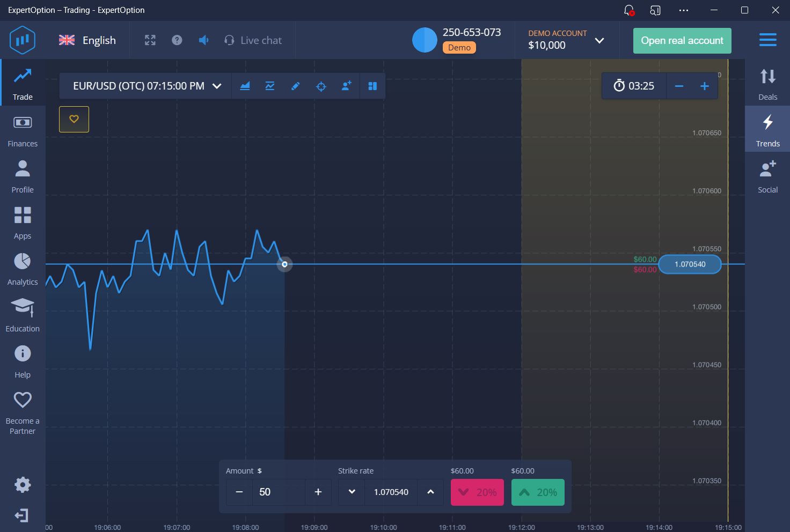Select the area chart type icon
This screenshot has width=790, height=532.
pos(245,86)
